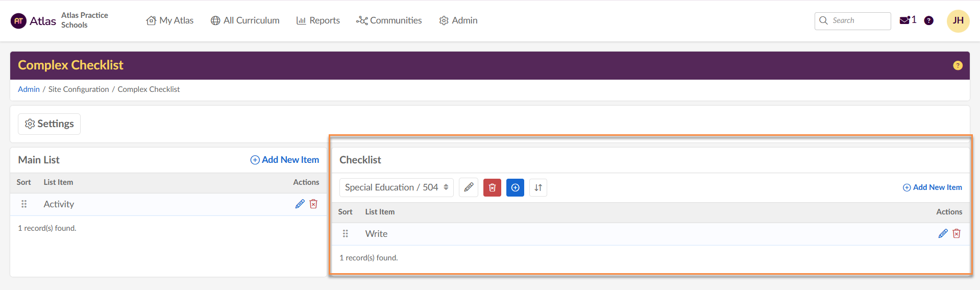980x290 pixels.
Task: Edit the Write checklist item
Action: point(943,233)
